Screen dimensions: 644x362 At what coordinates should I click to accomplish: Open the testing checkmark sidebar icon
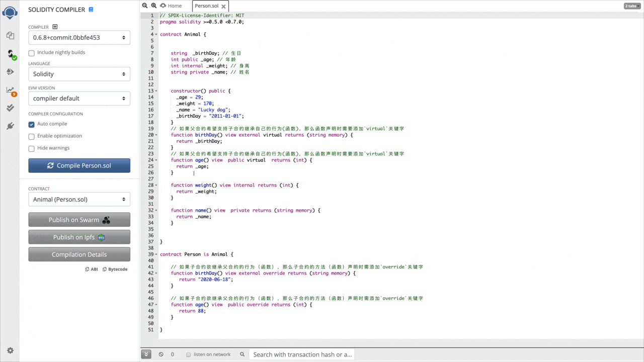10,108
